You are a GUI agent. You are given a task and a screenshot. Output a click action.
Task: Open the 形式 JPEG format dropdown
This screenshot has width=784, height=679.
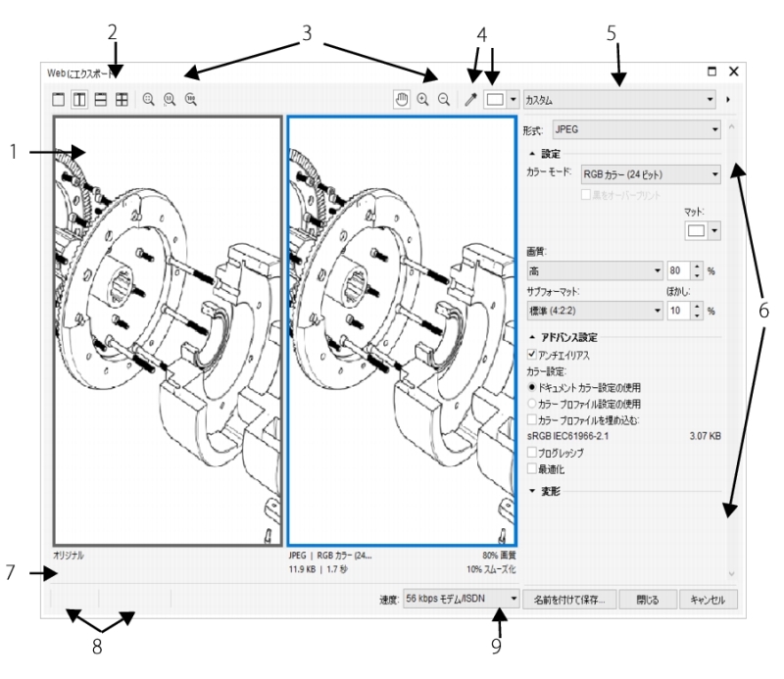(635, 127)
